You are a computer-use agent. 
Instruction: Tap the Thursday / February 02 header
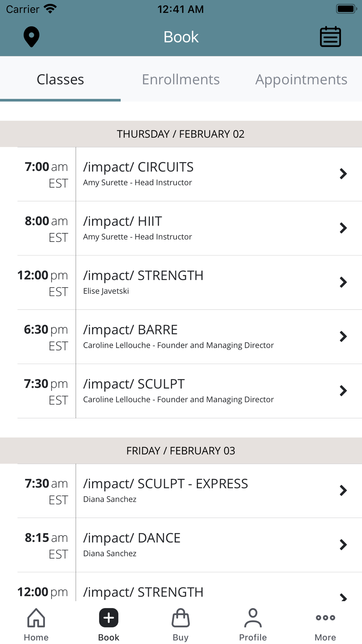181,134
